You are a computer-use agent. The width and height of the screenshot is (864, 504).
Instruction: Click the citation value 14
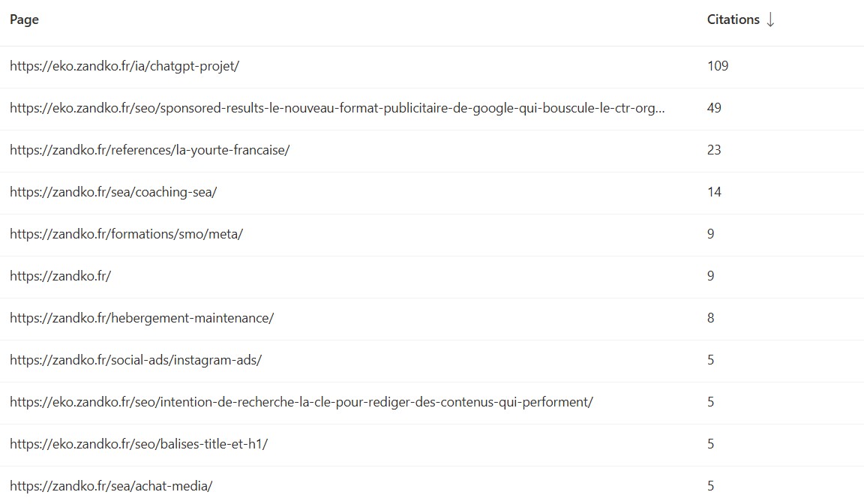click(714, 192)
